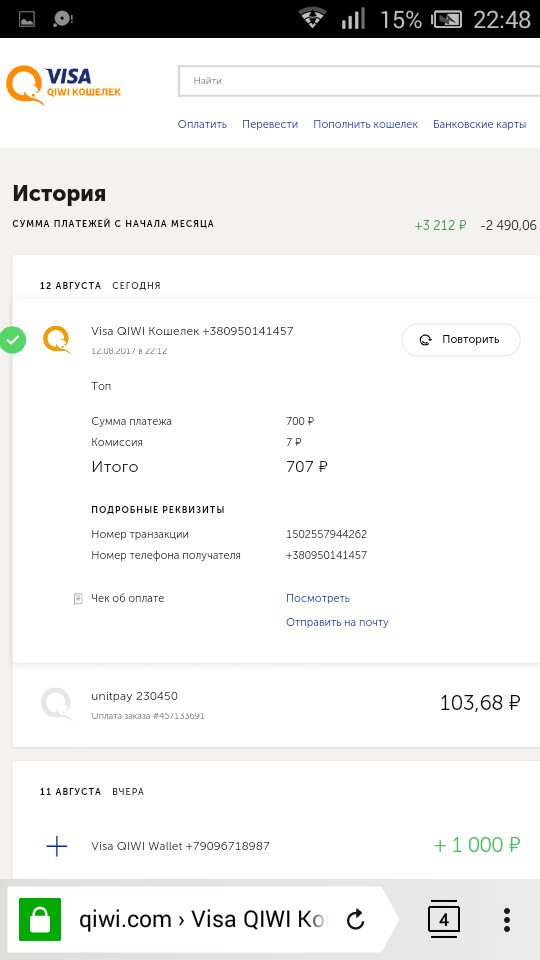Open the Visa QIWI Кошелек logo home link
This screenshot has height=960, width=540.
tap(64, 85)
